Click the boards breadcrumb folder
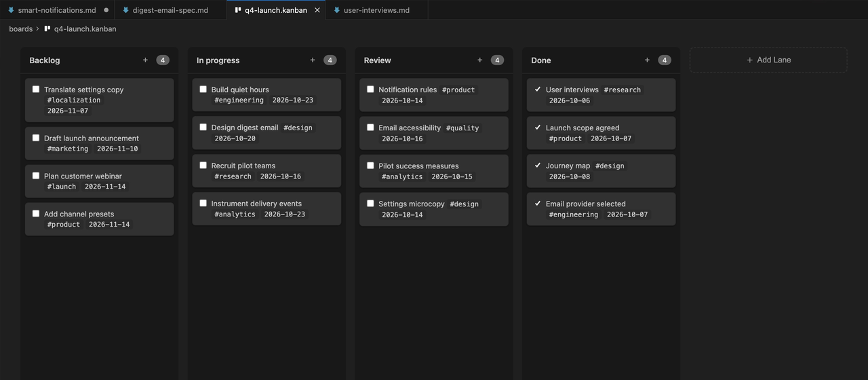 coord(21,28)
